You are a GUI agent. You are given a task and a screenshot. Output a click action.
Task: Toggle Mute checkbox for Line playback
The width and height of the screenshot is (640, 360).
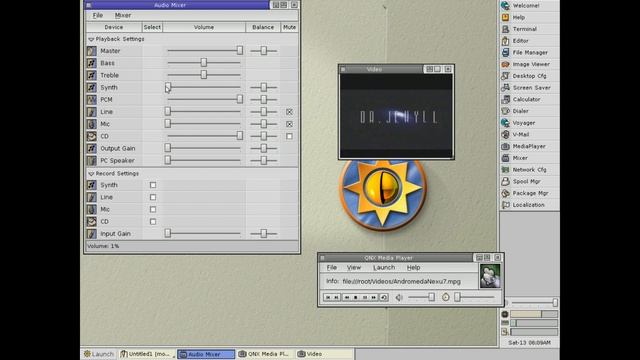pyautogui.click(x=289, y=112)
